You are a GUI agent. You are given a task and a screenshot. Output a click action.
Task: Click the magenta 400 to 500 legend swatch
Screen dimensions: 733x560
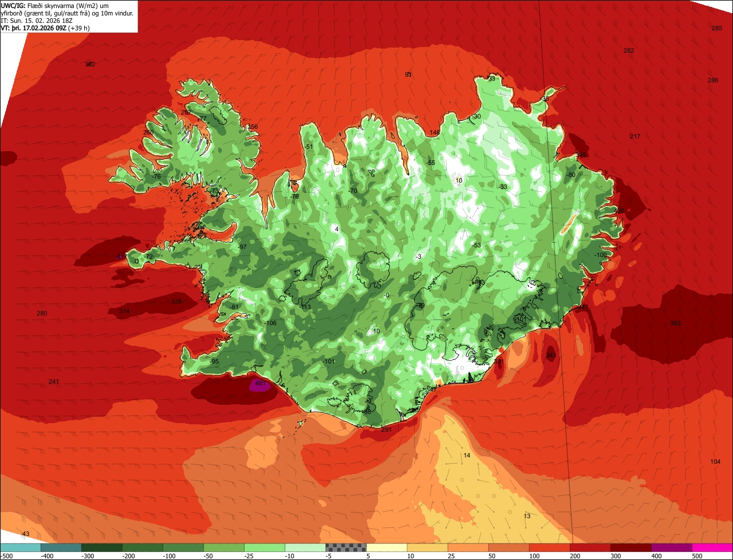point(672,547)
